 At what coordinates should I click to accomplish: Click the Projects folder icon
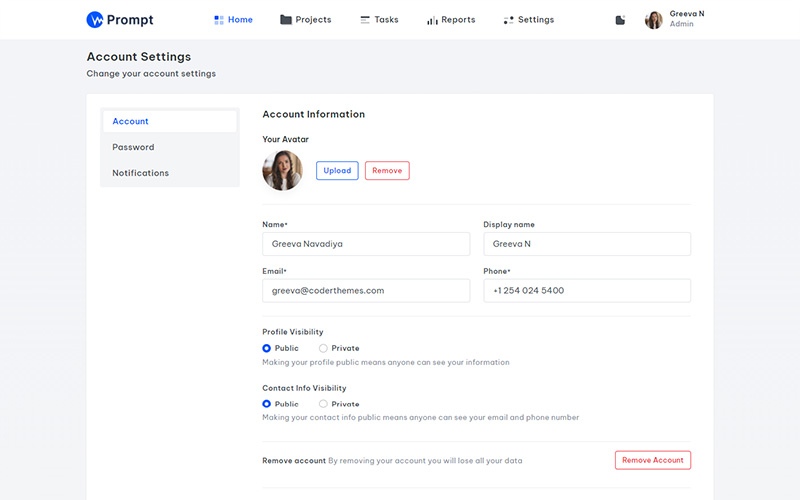(286, 20)
